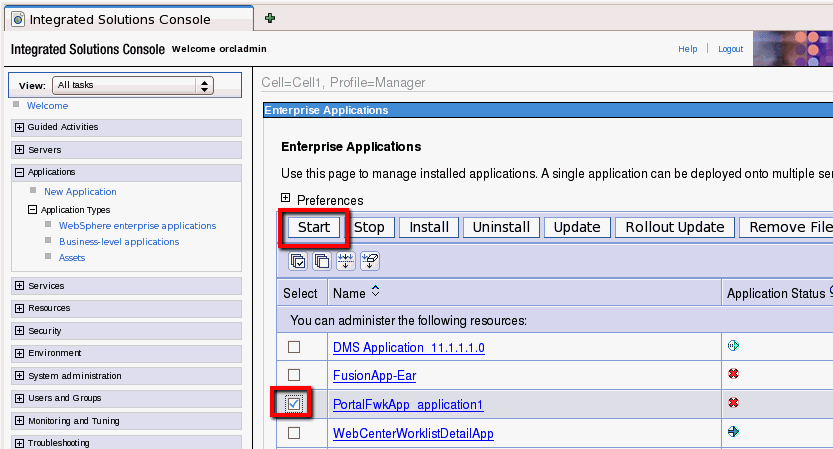Click the Enterprise Applications blue title bar

tap(548, 110)
